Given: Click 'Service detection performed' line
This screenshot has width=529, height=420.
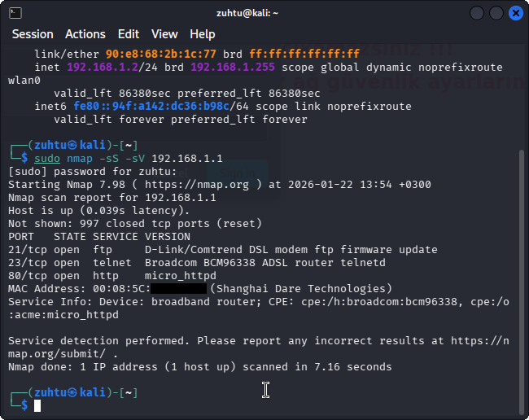Looking at the screenshot, I should 259,347.
